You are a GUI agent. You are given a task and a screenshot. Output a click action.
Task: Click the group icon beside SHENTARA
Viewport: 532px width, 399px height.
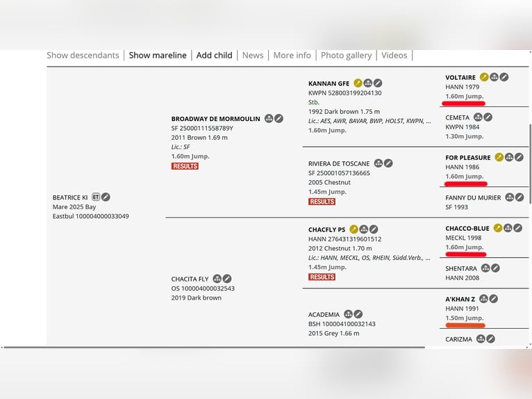point(485,268)
